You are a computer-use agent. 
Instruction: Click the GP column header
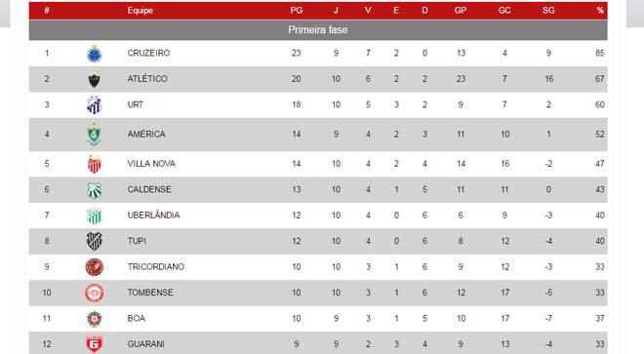[461, 11]
